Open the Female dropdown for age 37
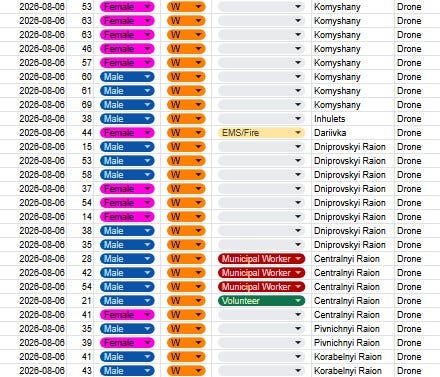The height and width of the screenshot is (377, 440). click(127, 189)
